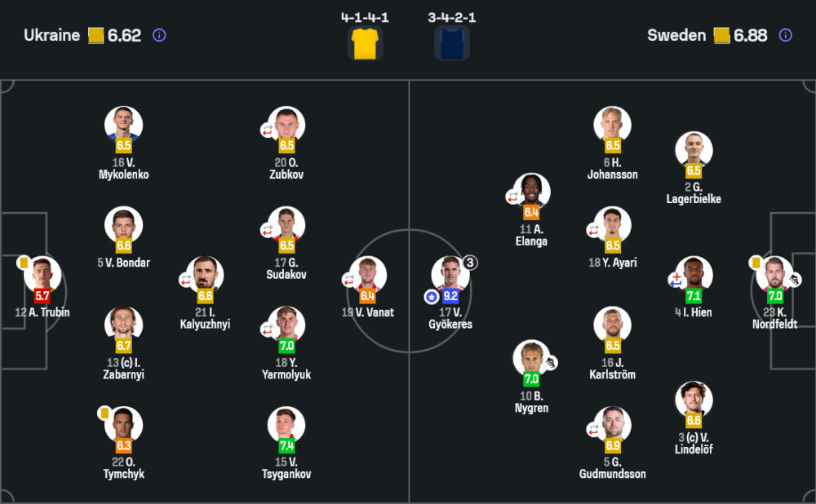Click the info icon beside Ukraine's 6.62 rating
816x504 pixels.
pos(159,35)
